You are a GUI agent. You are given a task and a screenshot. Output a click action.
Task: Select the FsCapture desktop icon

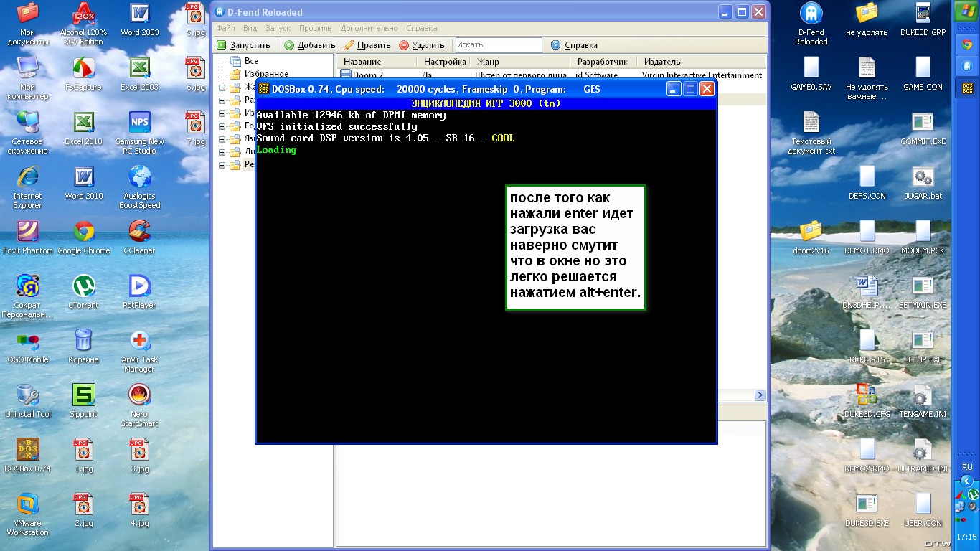click(83, 75)
